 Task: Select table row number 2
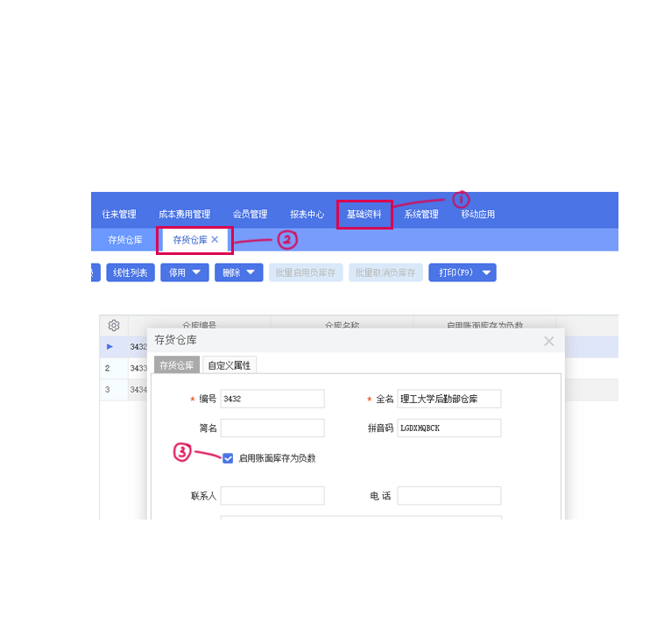coord(108,368)
